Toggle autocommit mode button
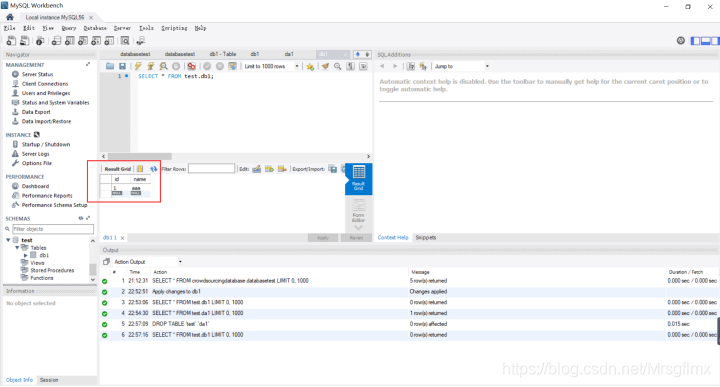The image size is (720, 387). pos(233,66)
